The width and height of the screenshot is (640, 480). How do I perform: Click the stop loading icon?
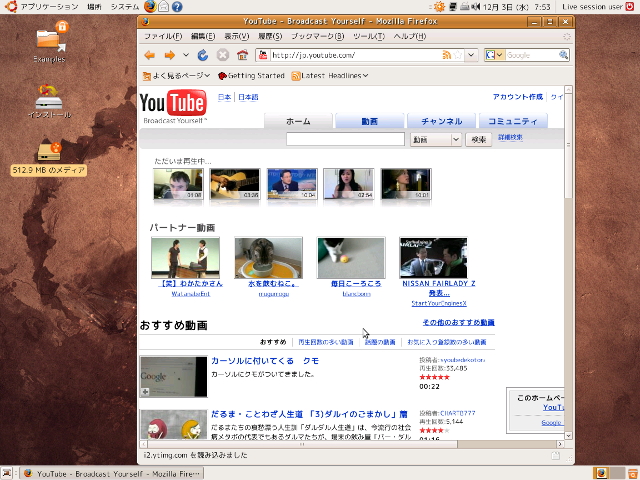click(x=222, y=55)
